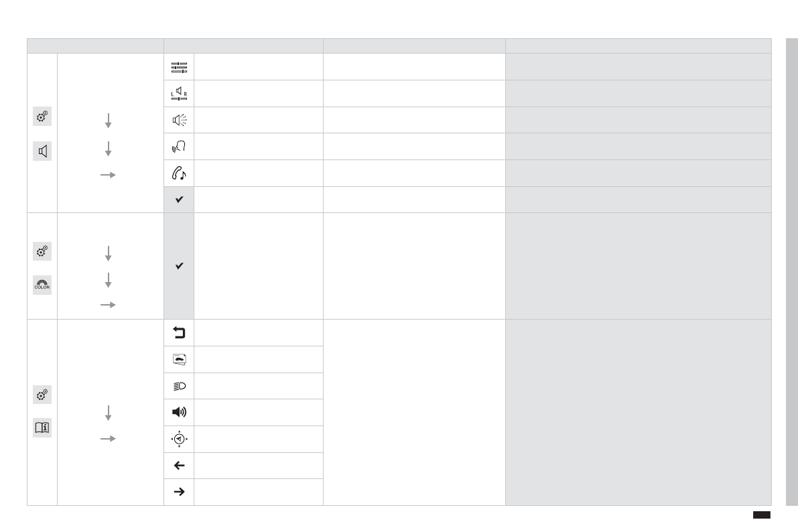
Task: Click the gears icon above the speaker
Action: (x=42, y=117)
